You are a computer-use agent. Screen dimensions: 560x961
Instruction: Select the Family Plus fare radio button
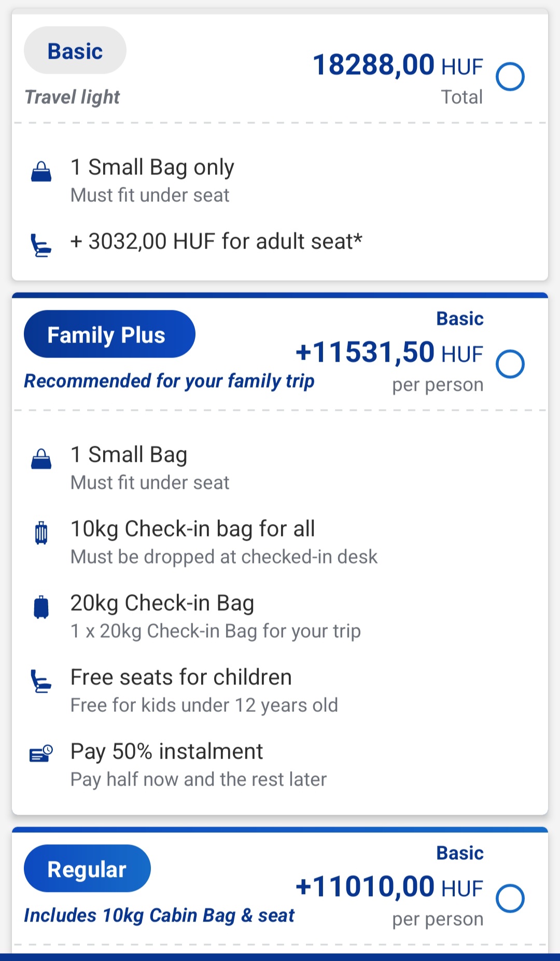tap(510, 364)
